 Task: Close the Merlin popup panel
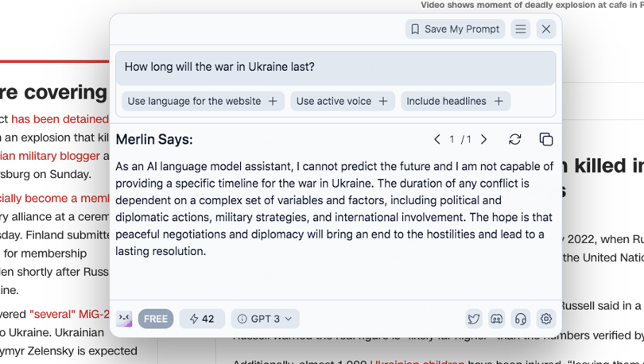[546, 29]
